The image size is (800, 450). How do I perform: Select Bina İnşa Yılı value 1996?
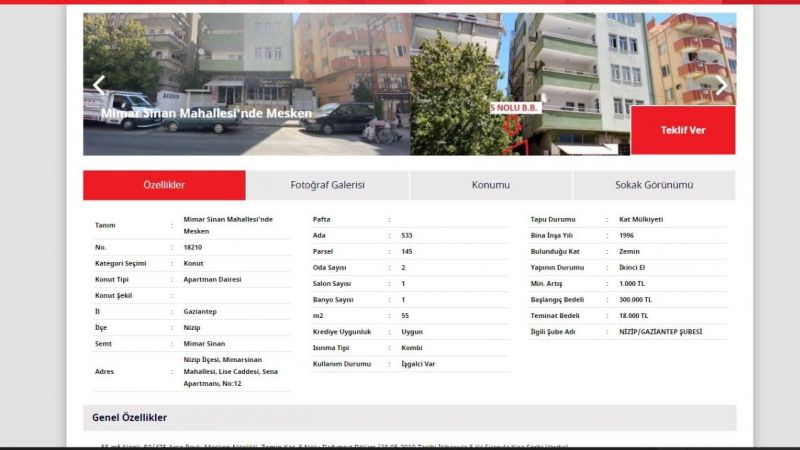click(627, 235)
